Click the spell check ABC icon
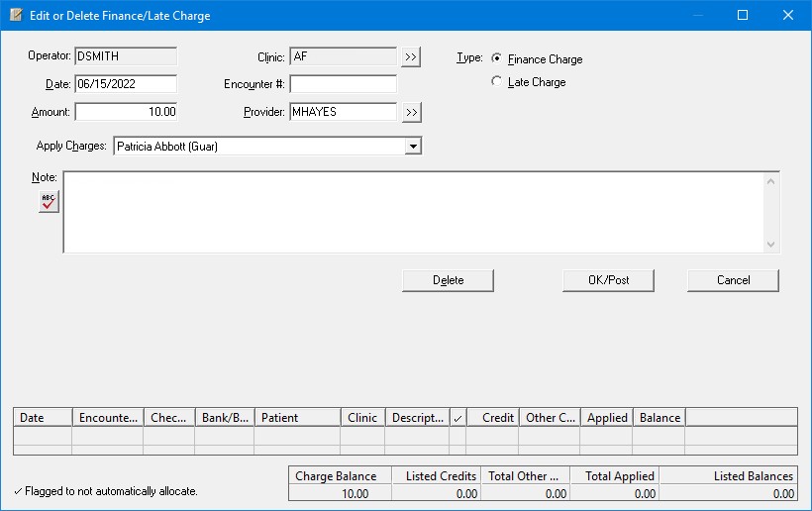 tap(49, 201)
